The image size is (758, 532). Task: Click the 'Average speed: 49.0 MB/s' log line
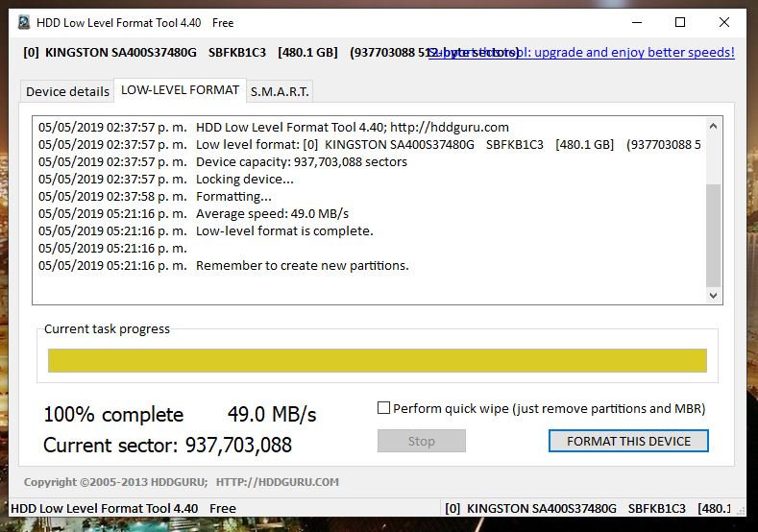point(272,214)
